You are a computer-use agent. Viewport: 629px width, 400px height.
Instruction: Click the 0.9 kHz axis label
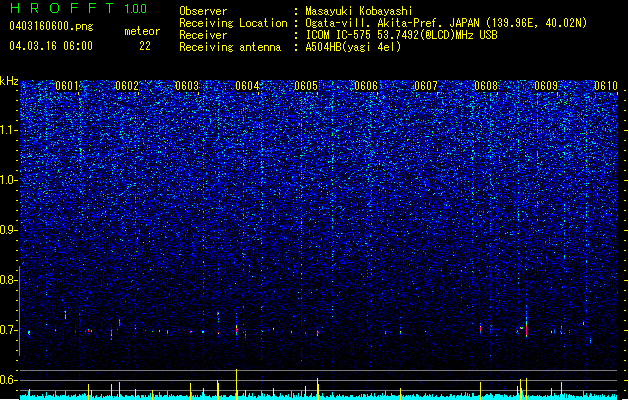[x=9, y=230]
